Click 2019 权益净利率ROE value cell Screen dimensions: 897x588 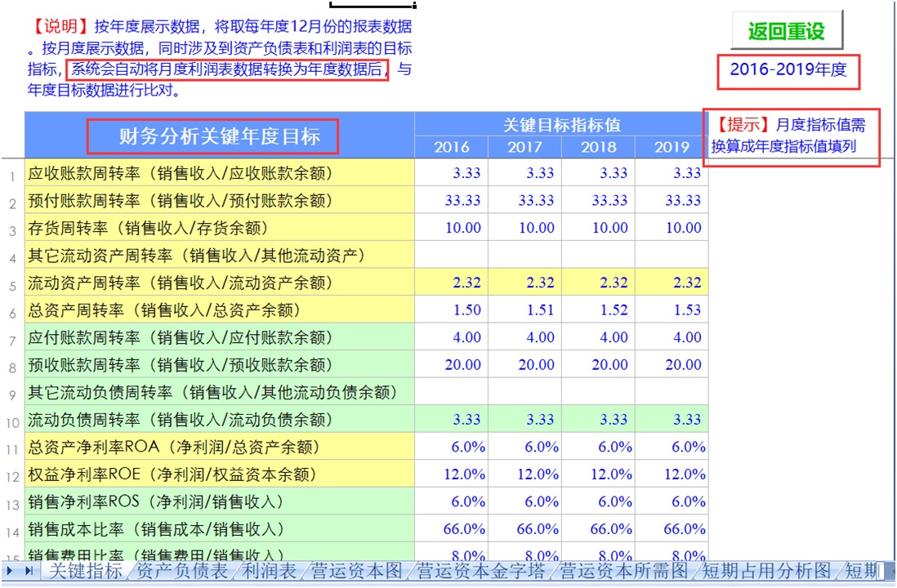point(672,474)
